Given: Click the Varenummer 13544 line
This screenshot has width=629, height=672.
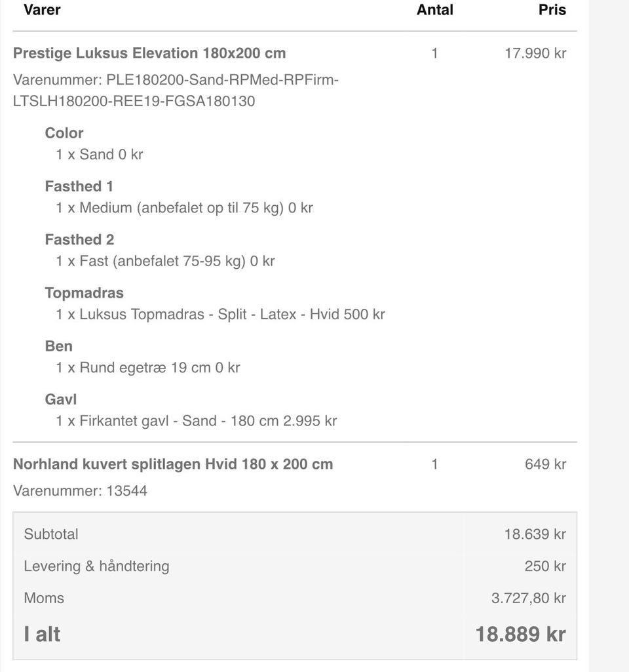Looking at the screenshot, I should point(80,491).
